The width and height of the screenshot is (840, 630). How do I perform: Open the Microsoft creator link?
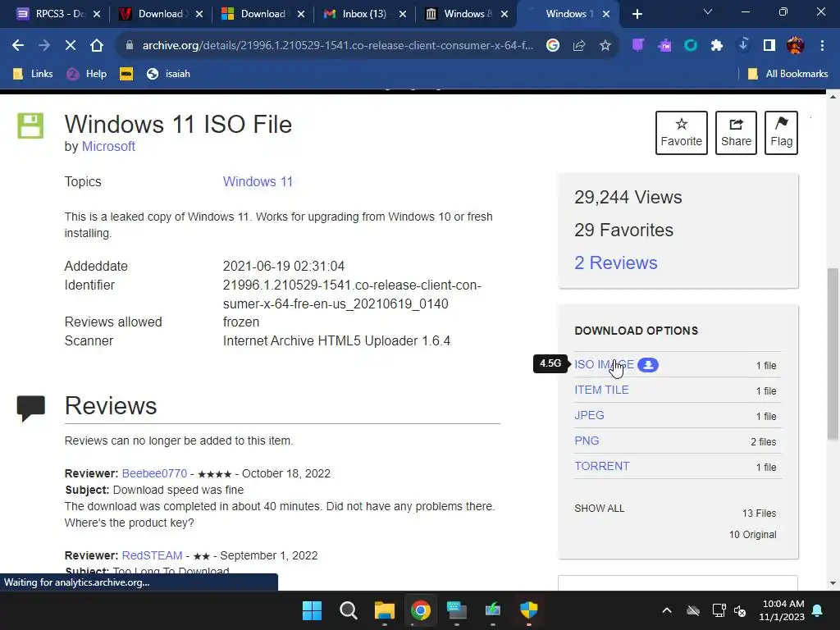(x=108, y=146)
